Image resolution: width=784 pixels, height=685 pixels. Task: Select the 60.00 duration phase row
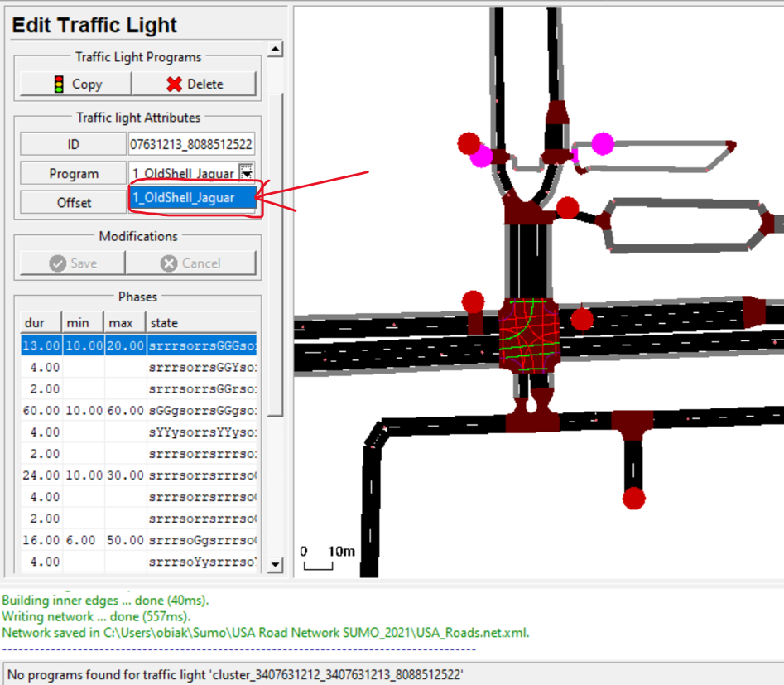click(x=138, y=410)
